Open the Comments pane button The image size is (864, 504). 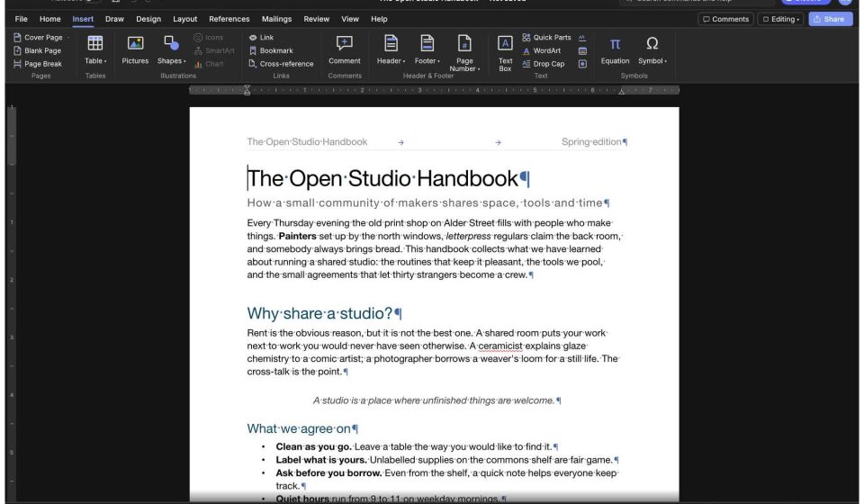(725, 19)
